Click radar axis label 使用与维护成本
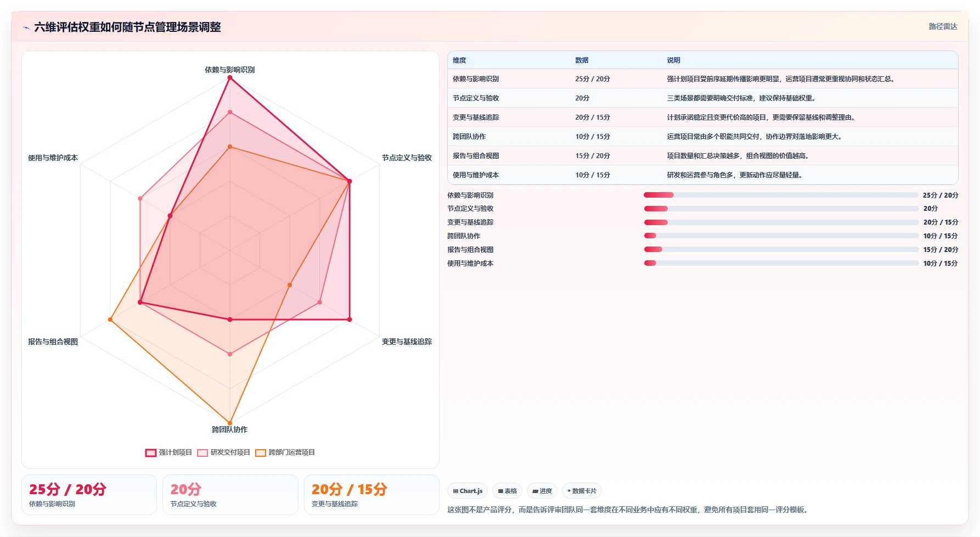 click(x=53, y=158)
